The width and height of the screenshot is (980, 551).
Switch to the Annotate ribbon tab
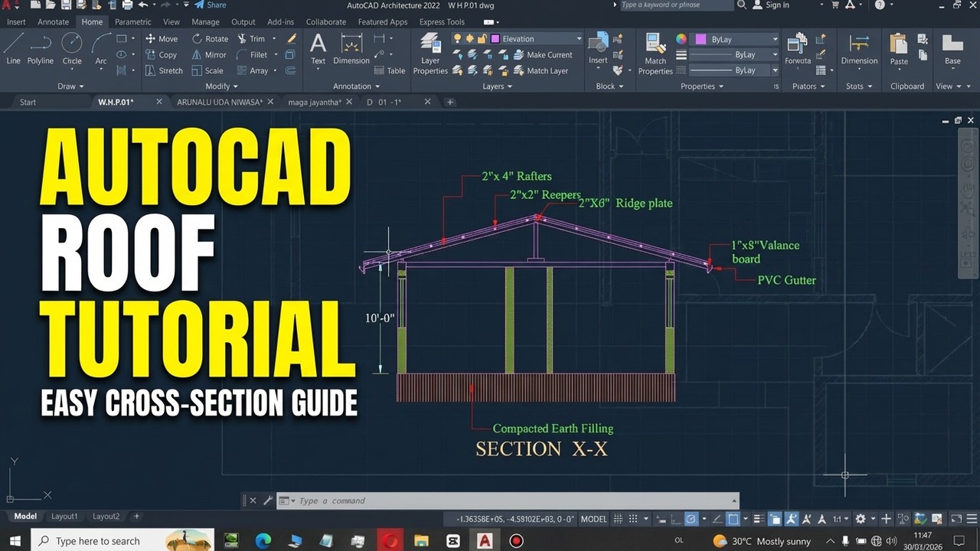coord(54,22)
